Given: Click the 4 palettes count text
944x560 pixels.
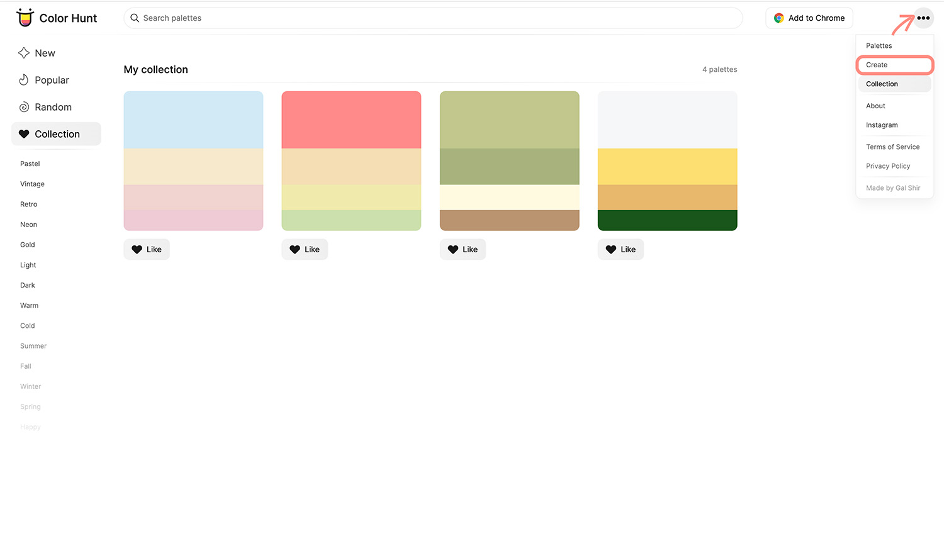Looking at the screenshot, I should [x=719, y=70].
